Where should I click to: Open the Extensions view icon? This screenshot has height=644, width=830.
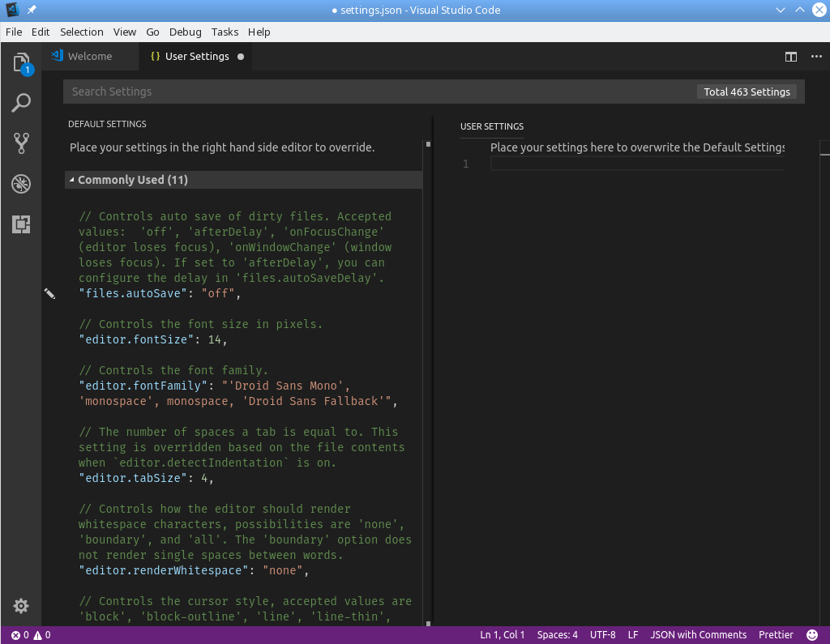21,224
